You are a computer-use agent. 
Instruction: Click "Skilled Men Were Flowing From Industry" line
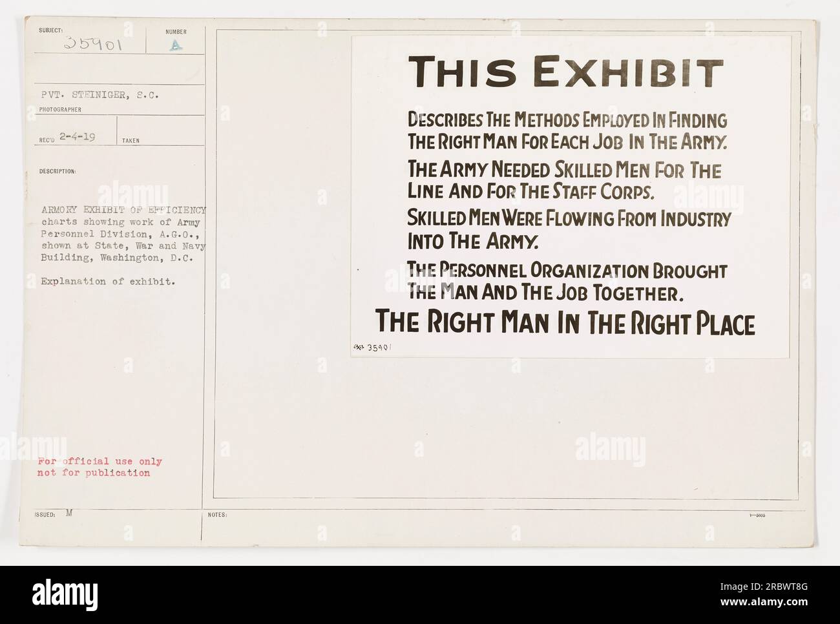[569, 220]
